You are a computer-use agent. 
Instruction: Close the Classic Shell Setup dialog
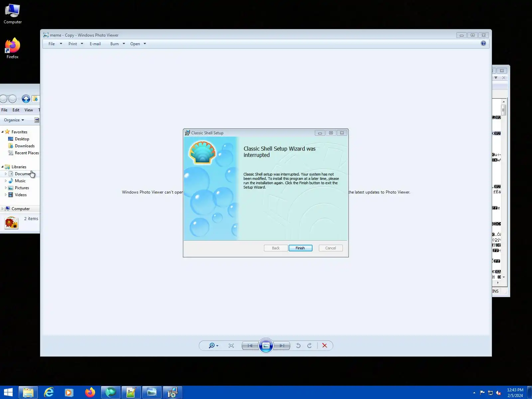(x=342, y=133)
